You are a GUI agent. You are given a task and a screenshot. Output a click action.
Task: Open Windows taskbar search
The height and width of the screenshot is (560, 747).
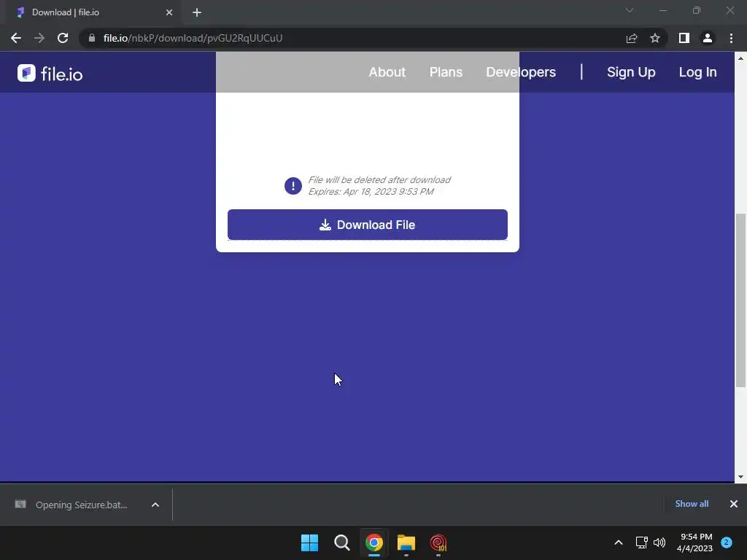[341, 542]
